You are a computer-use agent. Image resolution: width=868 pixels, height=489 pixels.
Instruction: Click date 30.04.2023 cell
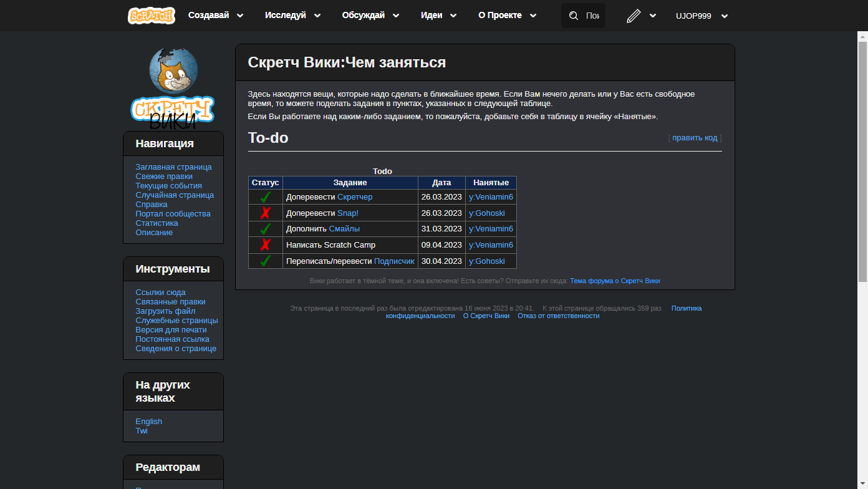point(441,261)
